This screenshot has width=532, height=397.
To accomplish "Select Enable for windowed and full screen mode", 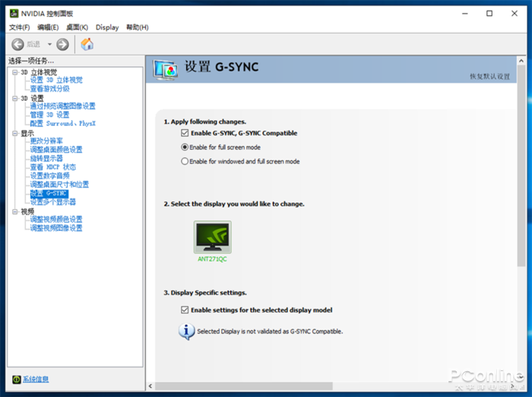I will pyautogui.click(x=185, y=161).
